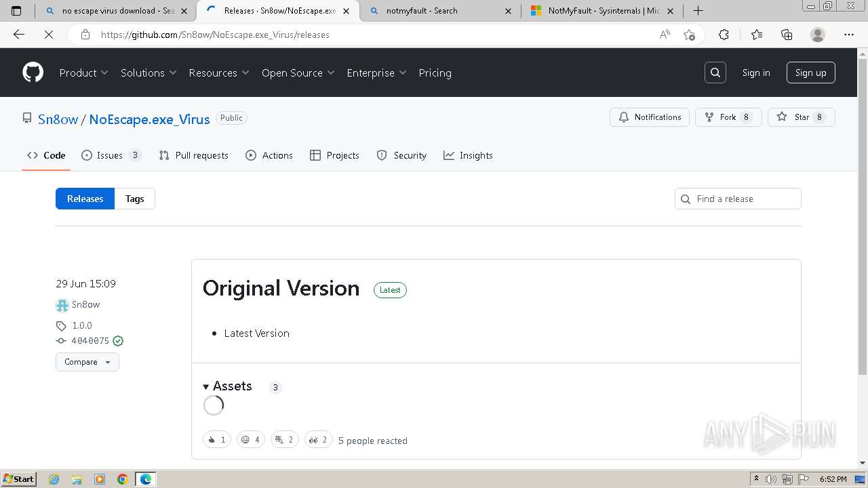Open the Pull requests tab
Viewport: 868px width, 488px height.
coord(193,155)
